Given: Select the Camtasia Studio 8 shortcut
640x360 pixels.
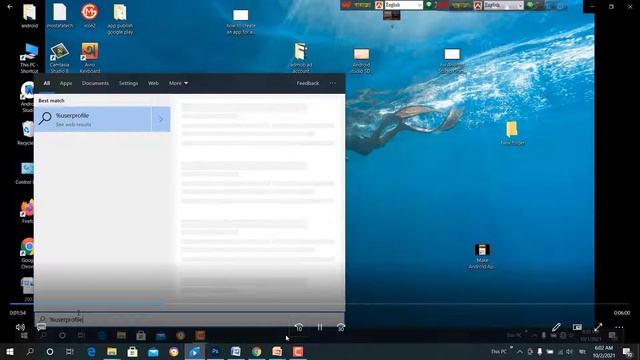Looking at the screenshot, I should pyautogui.click(x=60, y=58).
